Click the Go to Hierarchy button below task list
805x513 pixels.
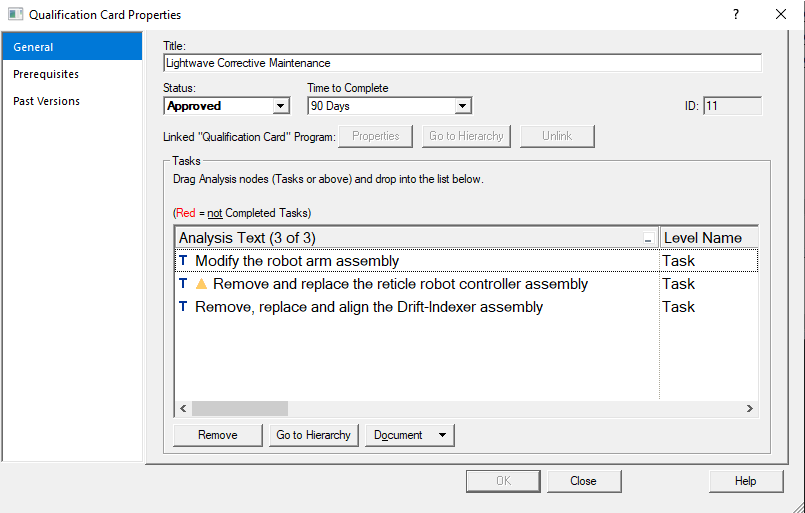click(313, 435)
